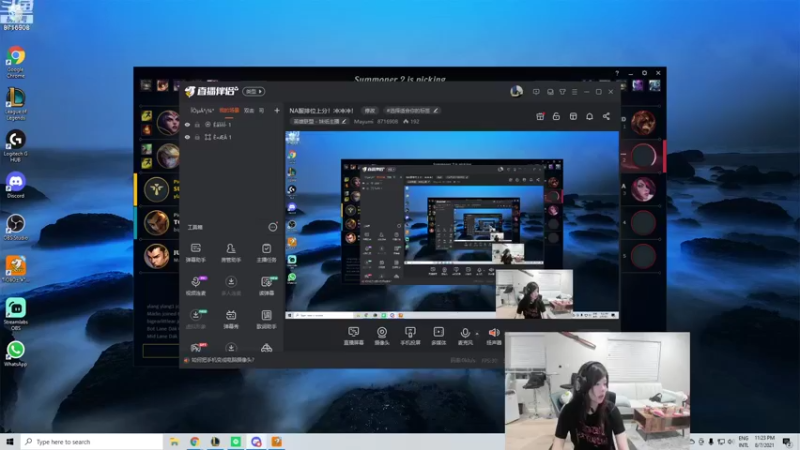The width and height of the screenshot is (800, 450).
Task: Open the League of Legends desktop shortcut
Action: click(x=16, y=104)
